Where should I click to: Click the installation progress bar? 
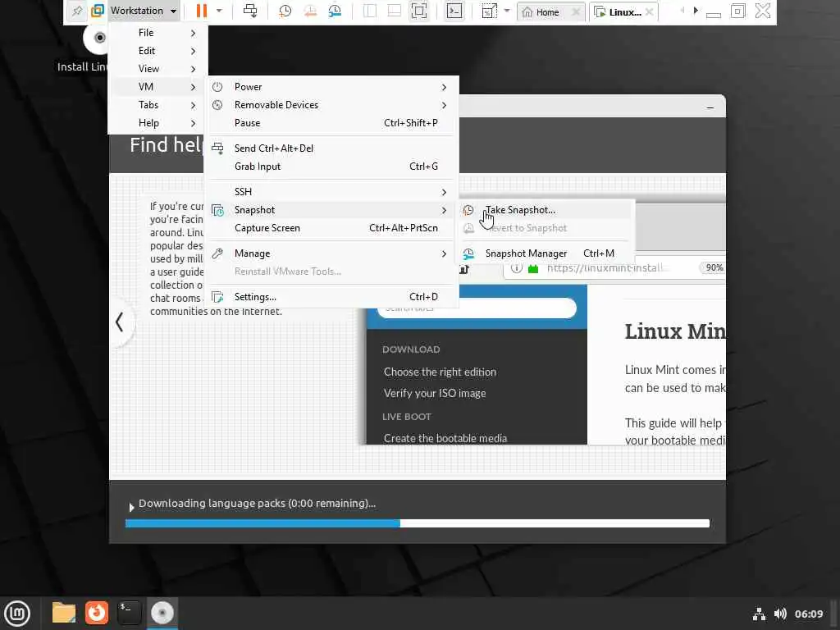point(418,523)
